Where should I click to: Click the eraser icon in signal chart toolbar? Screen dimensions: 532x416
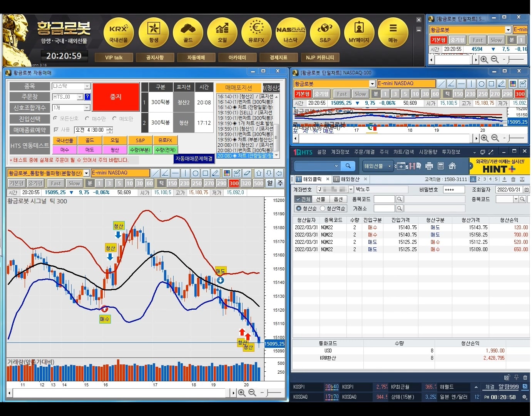point(248,173)
